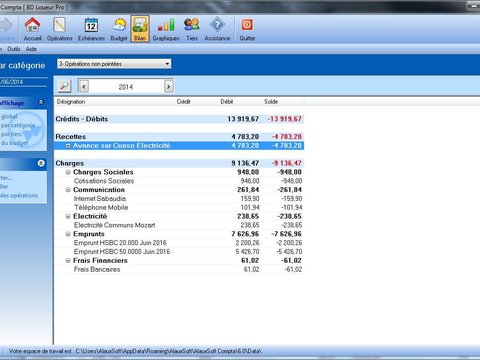Image resolution: width=480 pixels, height=360 pixels.
Task: Click the des opérations sidebar link
Action: point(19,195)
